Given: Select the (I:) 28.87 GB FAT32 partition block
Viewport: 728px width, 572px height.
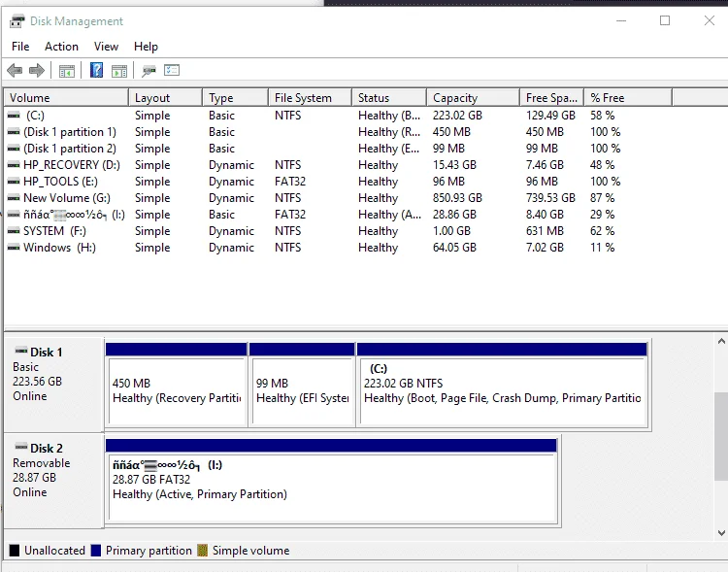Looking at the screenshot, I should coord(331,481).
